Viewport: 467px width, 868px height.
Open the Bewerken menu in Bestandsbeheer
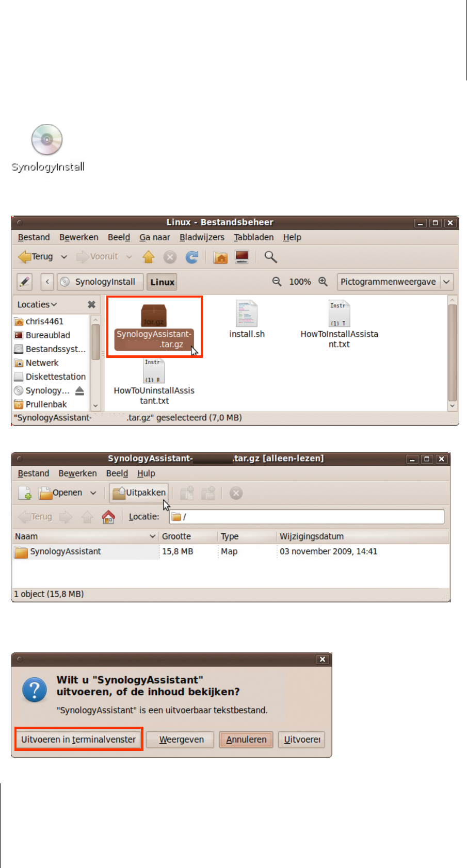(x=78, y=237)
